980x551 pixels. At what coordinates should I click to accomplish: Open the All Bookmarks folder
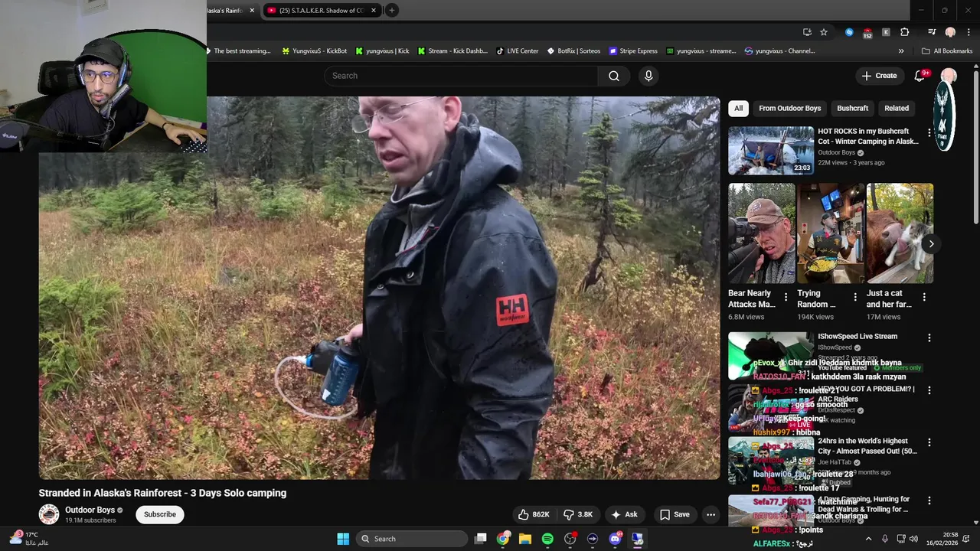point(947,51)
